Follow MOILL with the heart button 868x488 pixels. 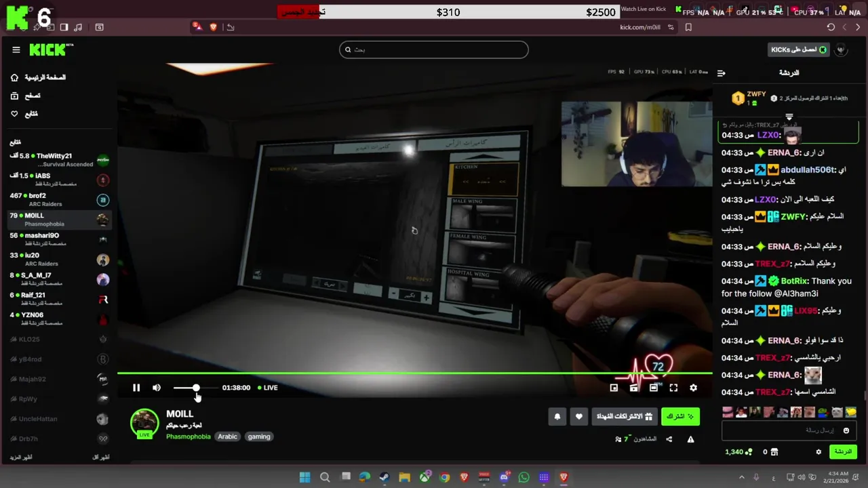click(x=578, y=416)
